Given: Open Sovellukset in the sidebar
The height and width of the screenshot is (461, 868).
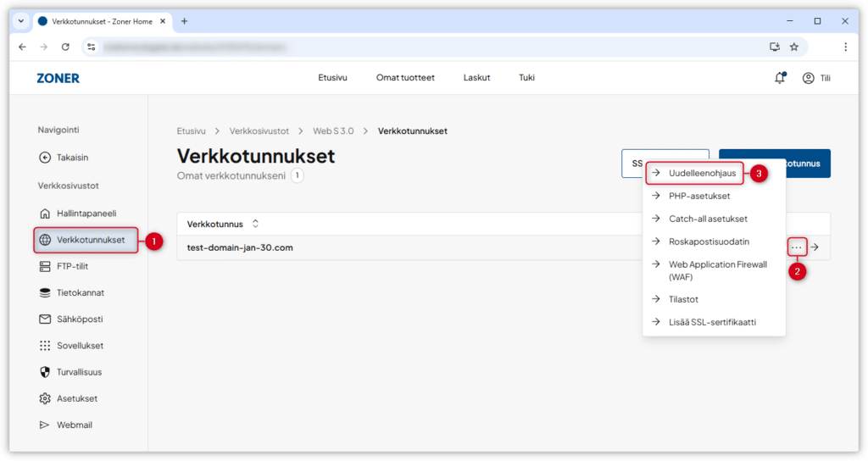Looking at the screenshot, I should click(x=80, y=346).
